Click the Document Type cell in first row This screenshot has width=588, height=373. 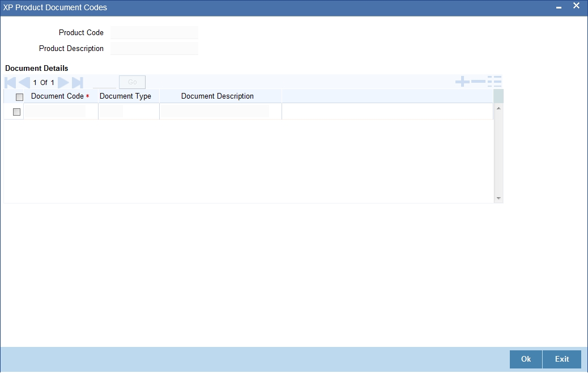(111, 112)
